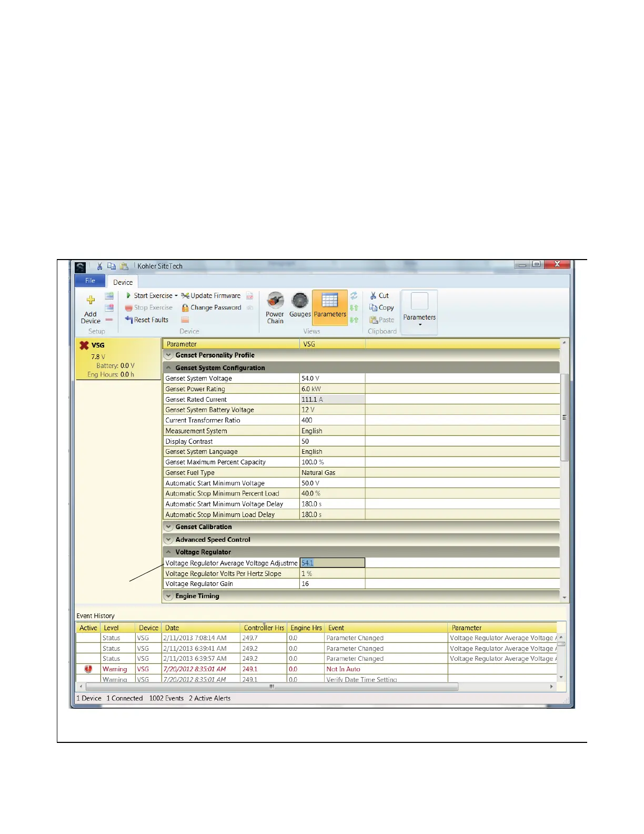
Task: Collapse the Voltage Regulator section
Action: [x=168, y=552]
